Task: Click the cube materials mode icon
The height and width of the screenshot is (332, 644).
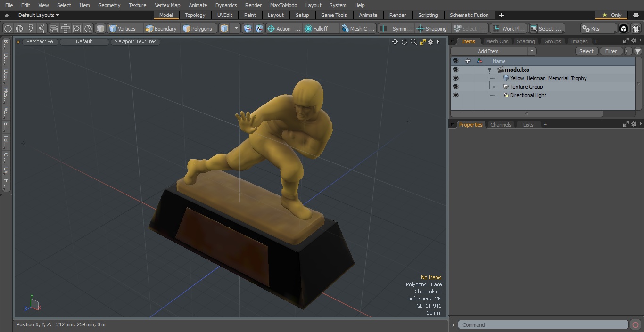Action: pyautogui.click(x=224, y=29)
